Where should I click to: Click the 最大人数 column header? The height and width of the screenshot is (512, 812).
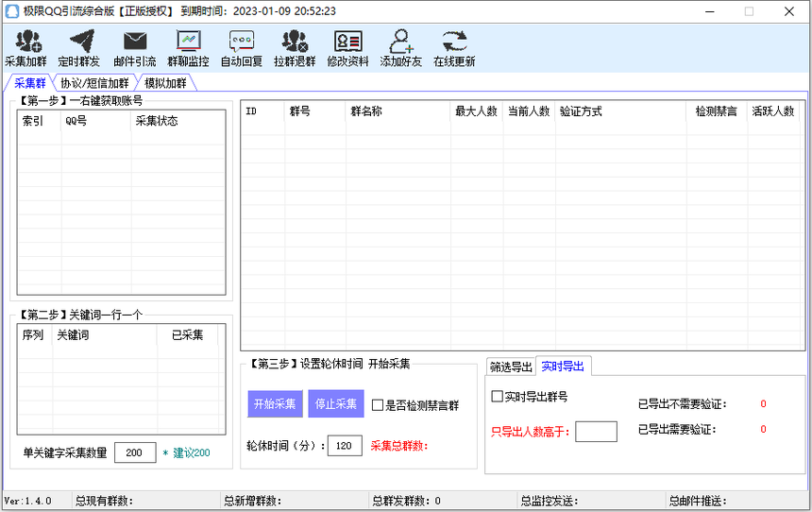pos(477,111)
